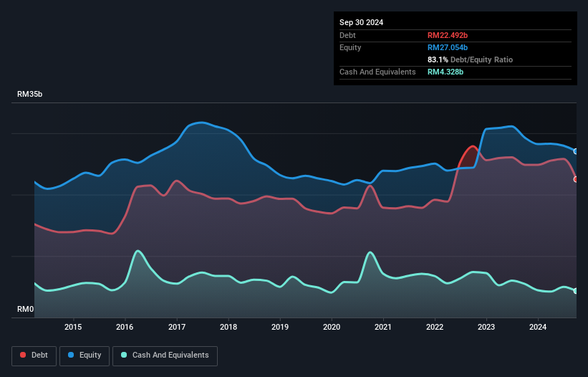588x377 pixels.
Task: Toggle the Debt series legend button
Action: click(x=34, y=355)
